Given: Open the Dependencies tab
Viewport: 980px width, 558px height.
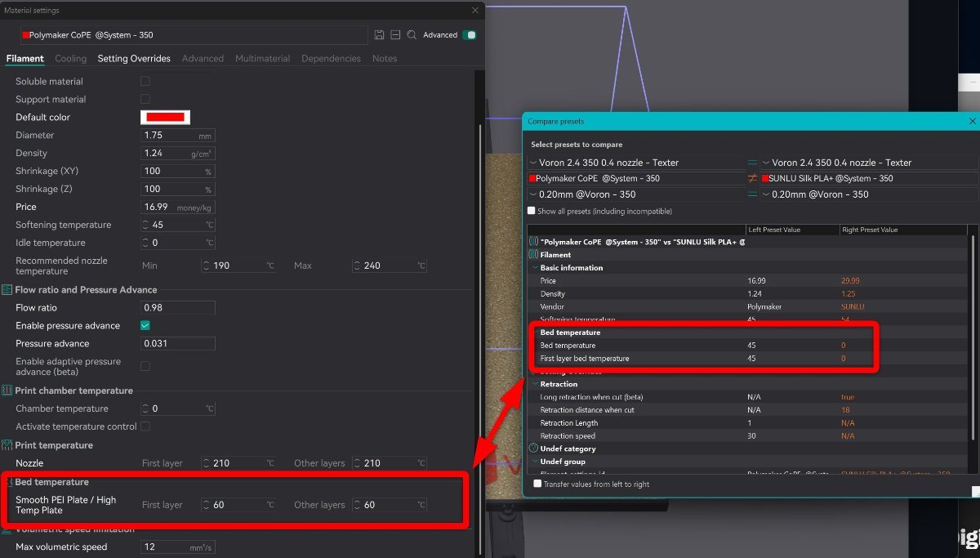Looking at the screenshot, I should click(331, 59).
